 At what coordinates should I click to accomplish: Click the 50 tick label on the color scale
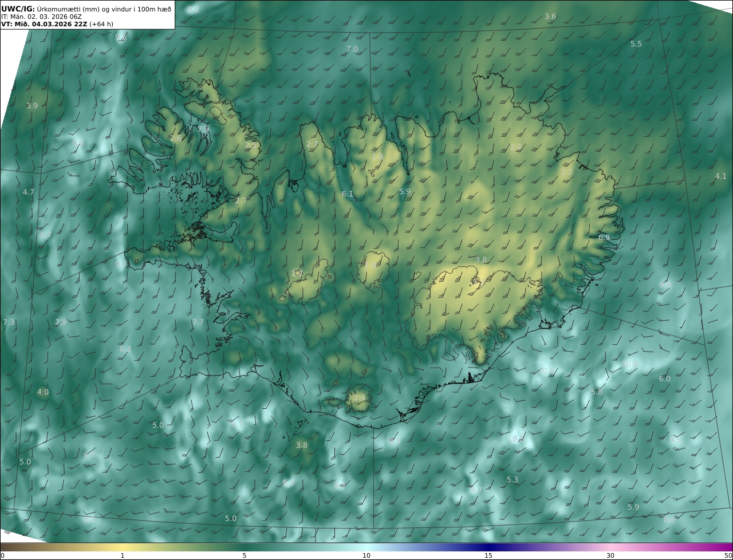[x=728, y=555]
